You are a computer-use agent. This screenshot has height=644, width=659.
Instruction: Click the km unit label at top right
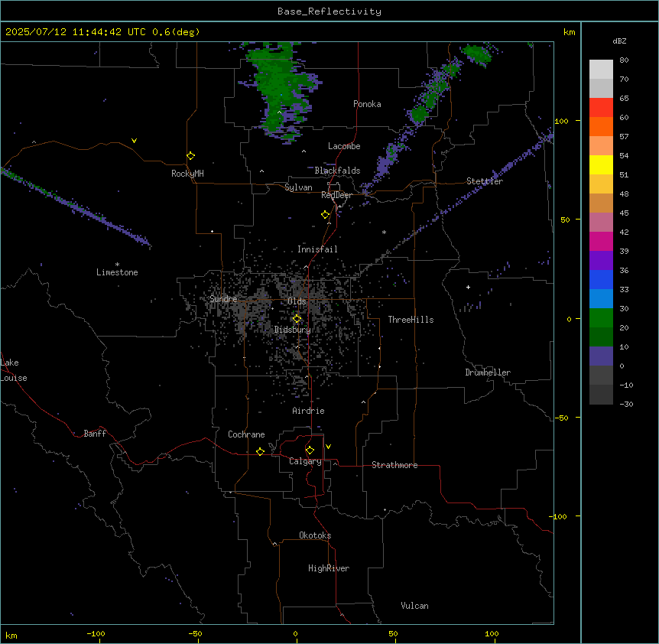(x=569, y=32)
